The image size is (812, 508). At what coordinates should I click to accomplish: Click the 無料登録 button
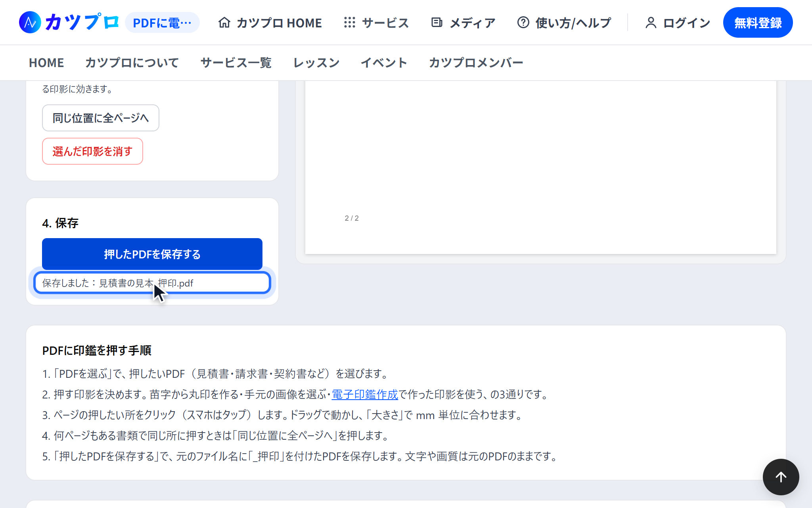click(x=758, y=23)
